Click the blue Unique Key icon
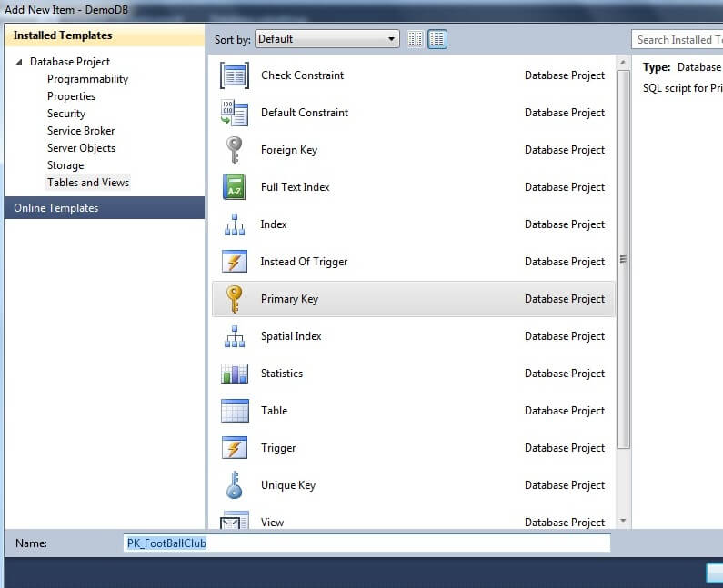Viewport: 723px width, 588px height. pyautogui.click(x=235, y=485)
